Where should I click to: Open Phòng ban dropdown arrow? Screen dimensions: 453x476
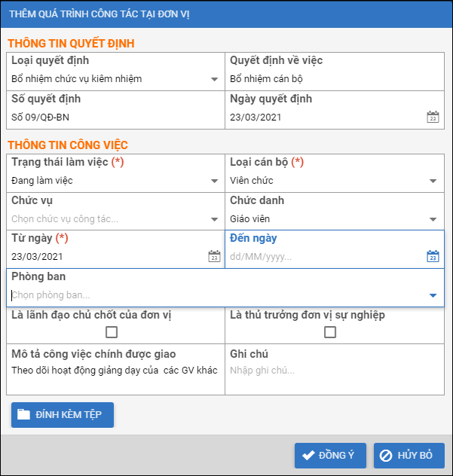(433, 295)
